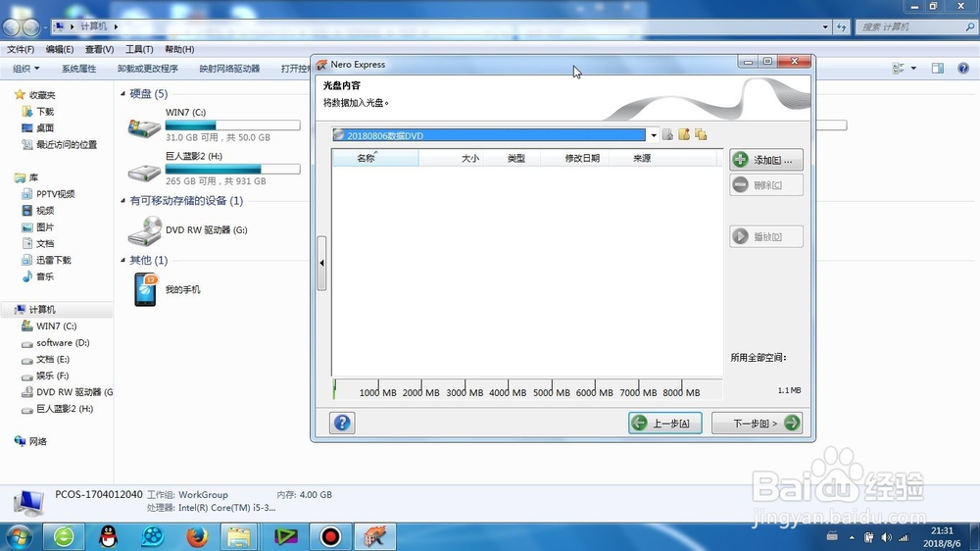Click WIN7 (C:) disk usage bar
980x551 pixels.
click(232, 125)
